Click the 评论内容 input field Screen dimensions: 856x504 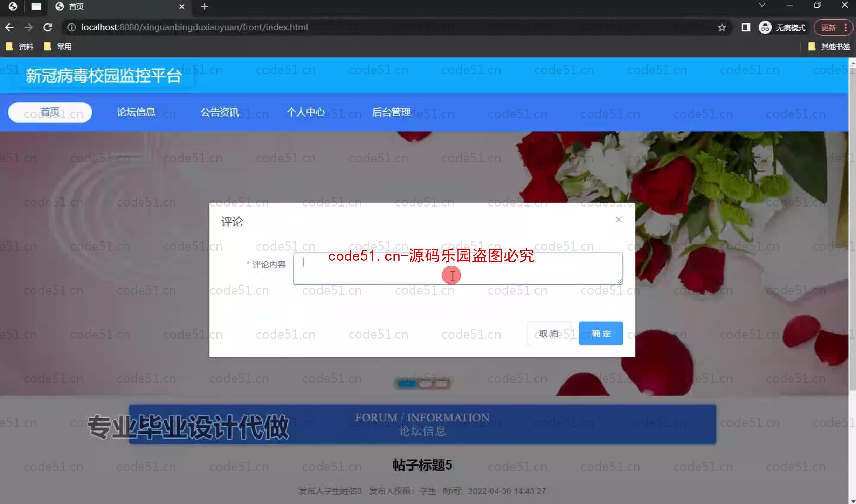pyautogui.click(x=457, y=268)
